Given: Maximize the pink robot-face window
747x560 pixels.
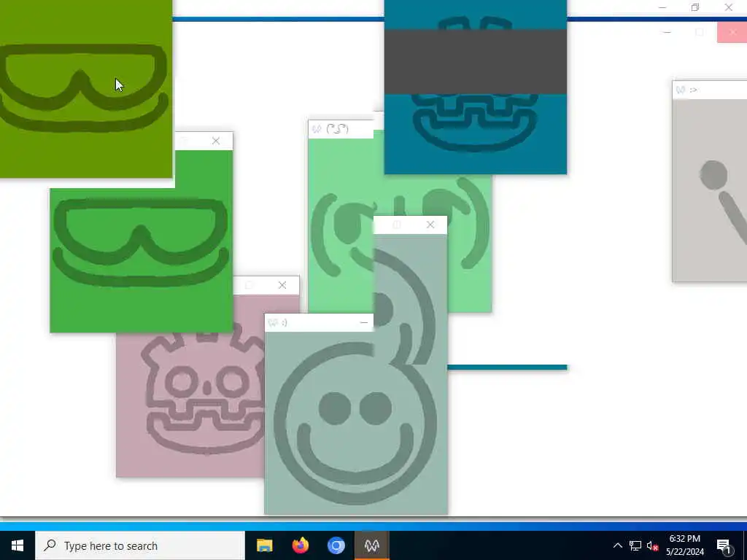Looking at the screenshot, I should coord(249,285).
